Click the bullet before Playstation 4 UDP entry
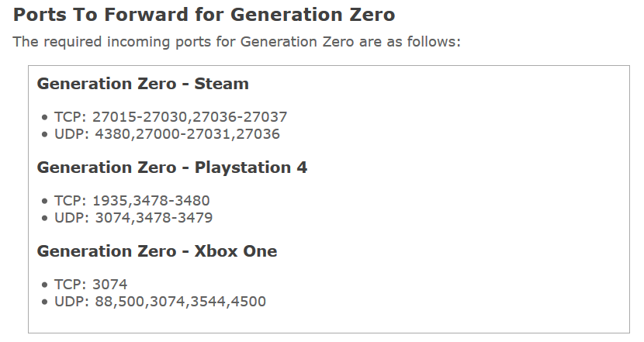 pyautogui.click(x=45, y=219)
